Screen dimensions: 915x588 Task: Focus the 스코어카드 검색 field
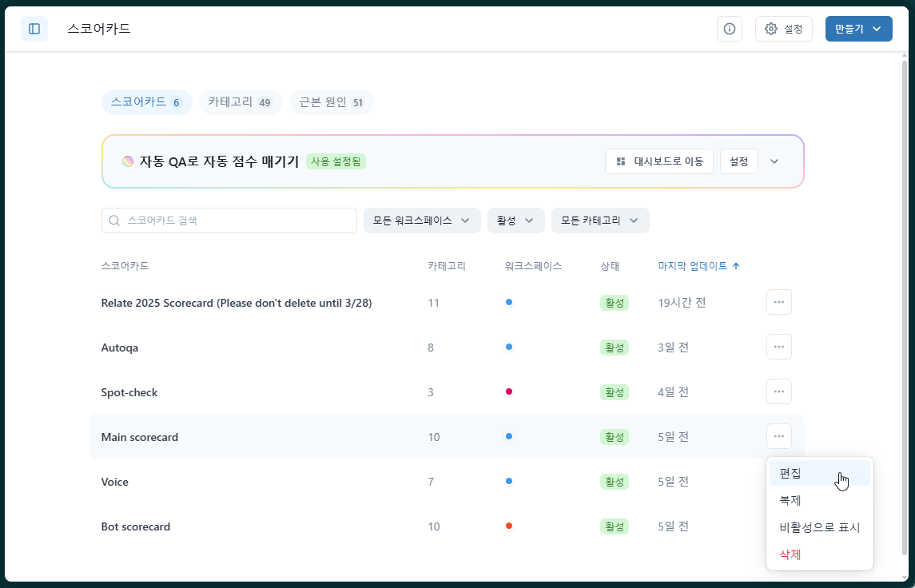[x=229, y=220]
